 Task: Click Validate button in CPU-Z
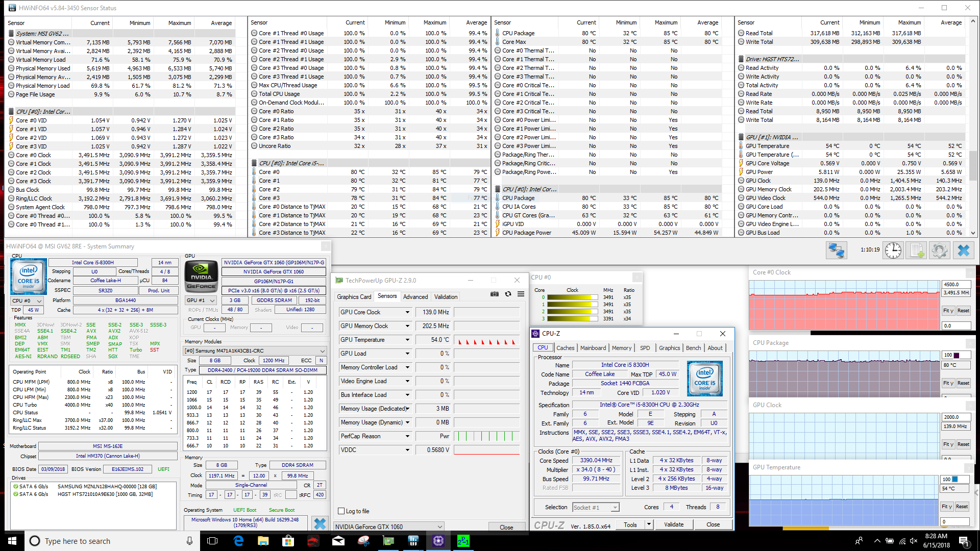(x=673, y=524)
